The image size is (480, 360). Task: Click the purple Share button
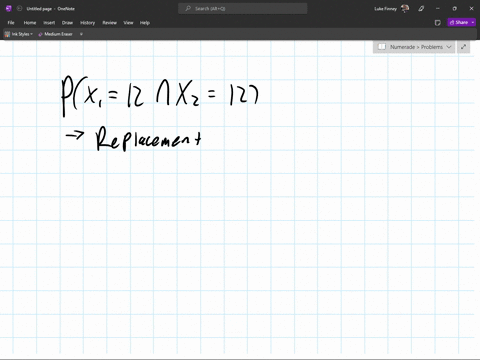coord(459,22)
